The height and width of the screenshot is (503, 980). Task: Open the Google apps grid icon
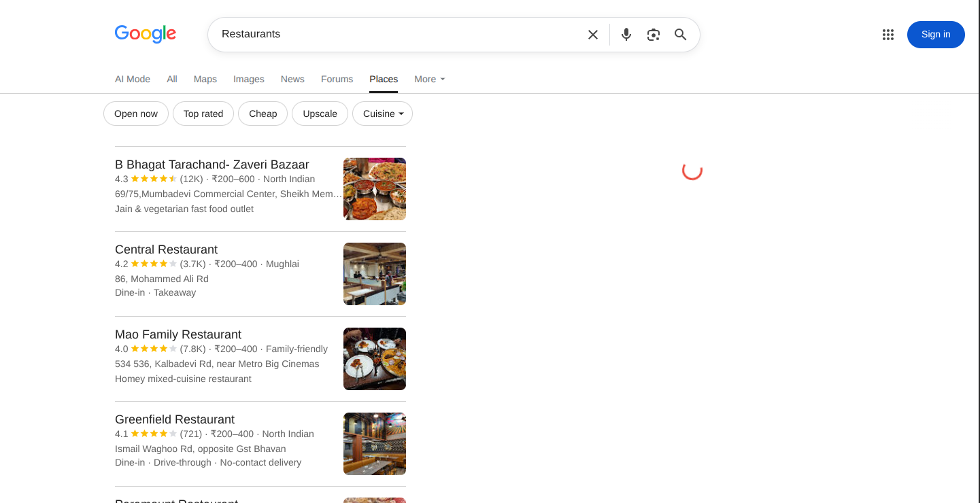point(888,35)
